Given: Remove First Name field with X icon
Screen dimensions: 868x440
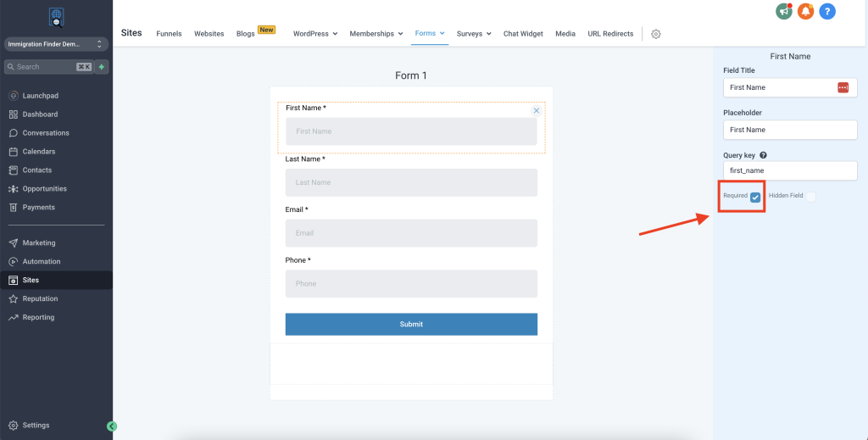Looking at the screenshot, I should point(536,111).
